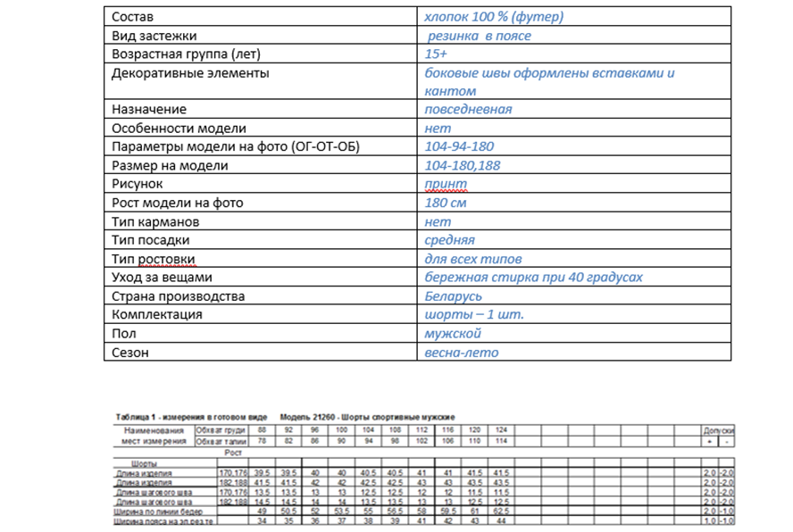Select 'нет' in Тип карманов row
The image size is (793, 532).
click(438, 221)
